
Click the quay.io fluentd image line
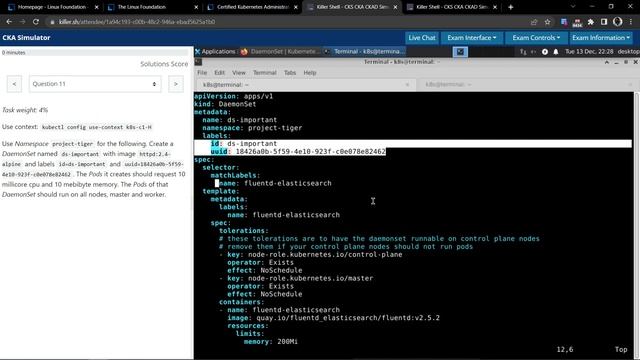pos(333,318)
